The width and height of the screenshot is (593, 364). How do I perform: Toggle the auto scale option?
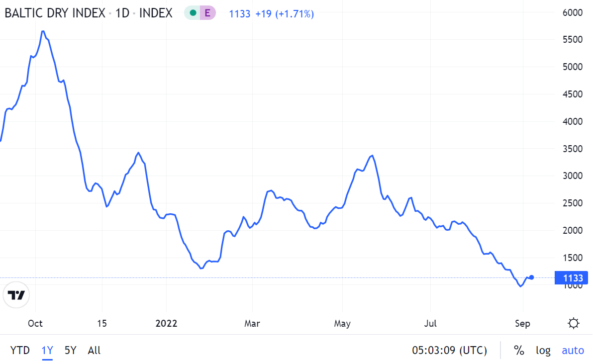(x=573, y=350)
